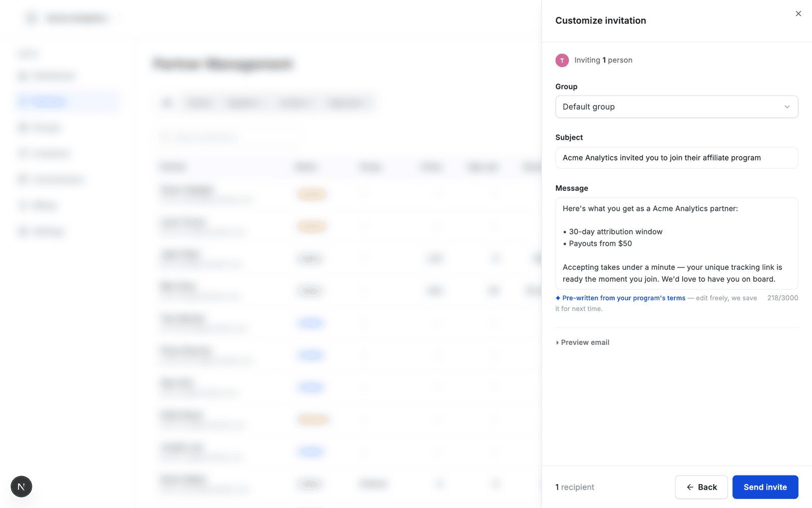812x508 pixels.
Task: Click into the Message text area
Action: [x=676, y=243]
